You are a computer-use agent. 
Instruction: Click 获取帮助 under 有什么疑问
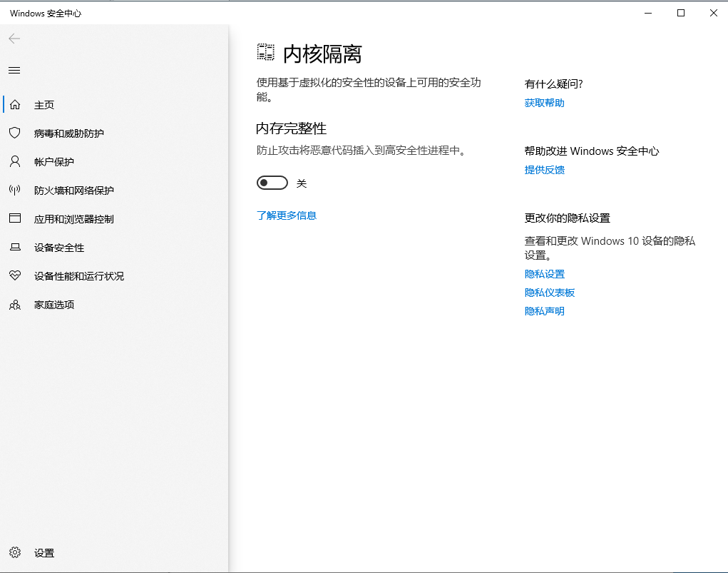[x=544, y=102]
